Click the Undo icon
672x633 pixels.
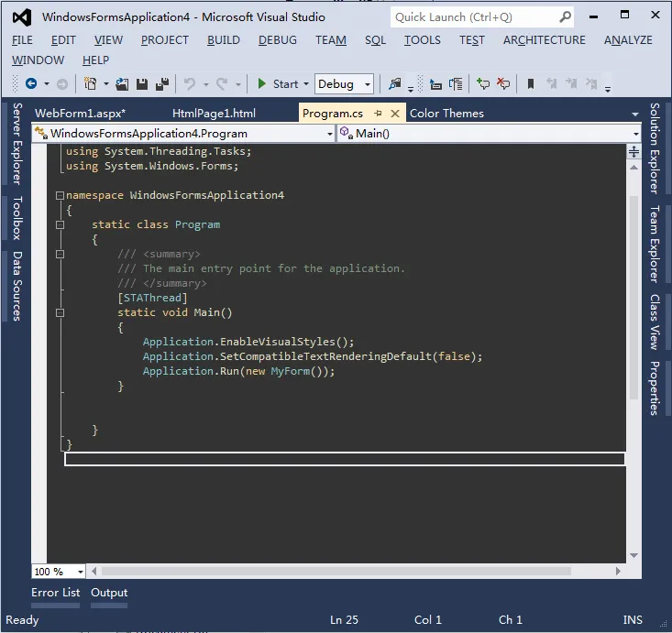[x=190, y=84]
